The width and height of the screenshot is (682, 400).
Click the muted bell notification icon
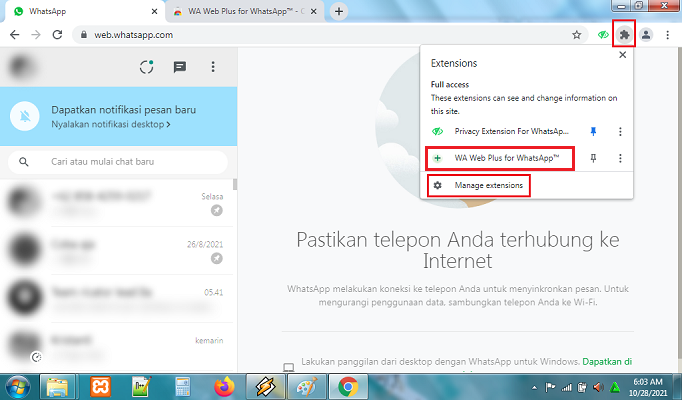coord(25,116)
